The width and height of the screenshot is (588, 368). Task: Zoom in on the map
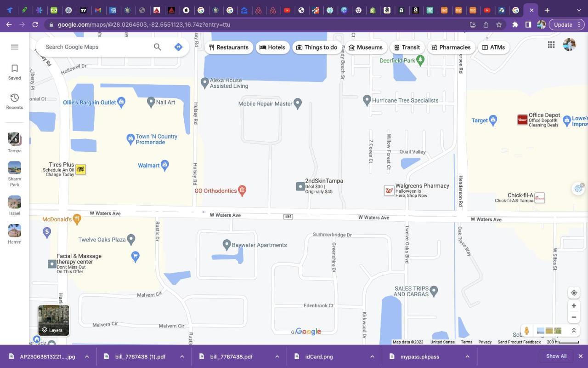(574, 306)
